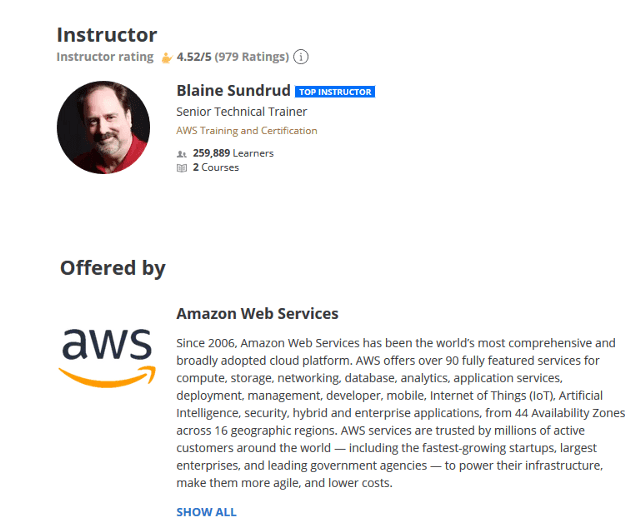
Task: Click the (979 Ratings) count text
Action: click(x=252, y=57)
